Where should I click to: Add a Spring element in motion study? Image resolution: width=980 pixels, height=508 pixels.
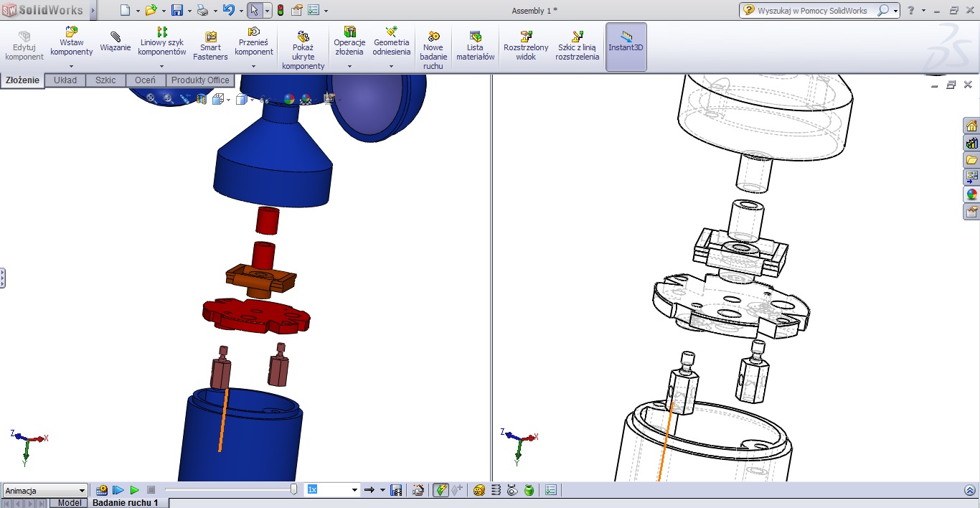pyautogui.click(x=496, y=489)
